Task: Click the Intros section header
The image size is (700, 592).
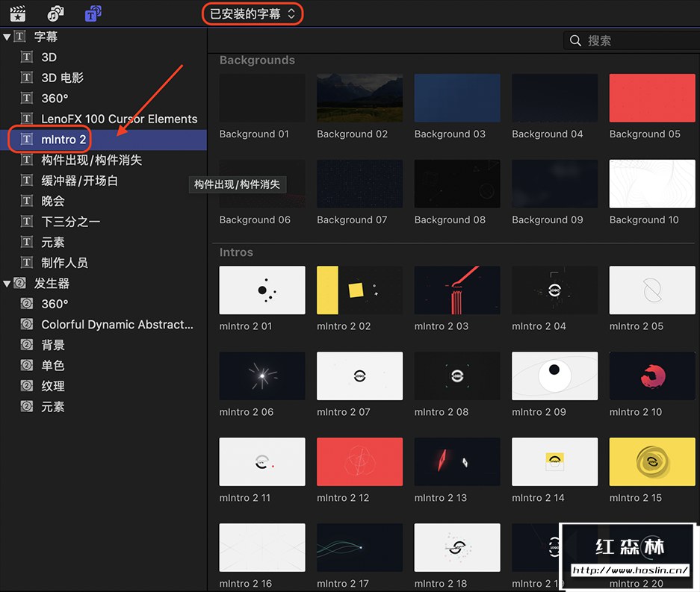Action: 236,252
